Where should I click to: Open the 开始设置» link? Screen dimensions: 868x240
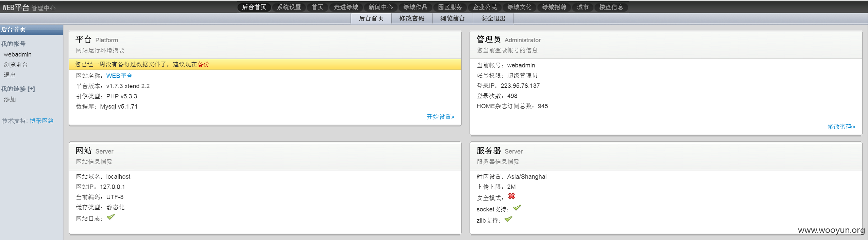click(x=440, y=117)
